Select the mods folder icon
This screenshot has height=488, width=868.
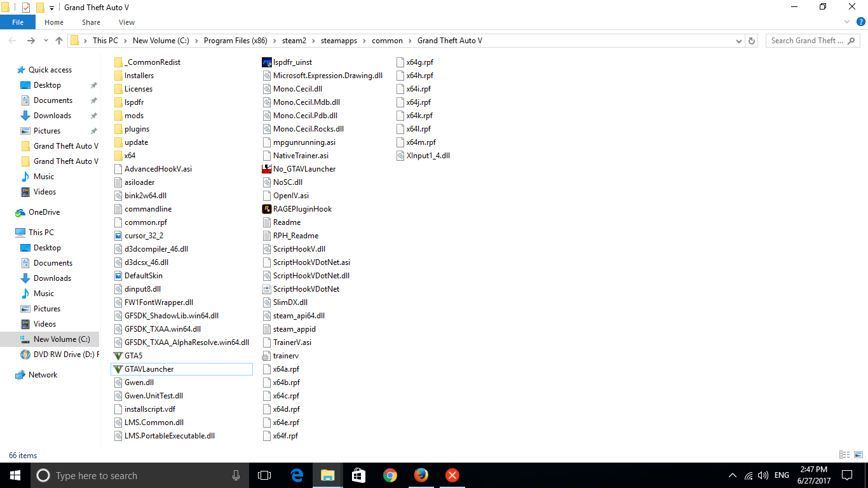[118, 116]
